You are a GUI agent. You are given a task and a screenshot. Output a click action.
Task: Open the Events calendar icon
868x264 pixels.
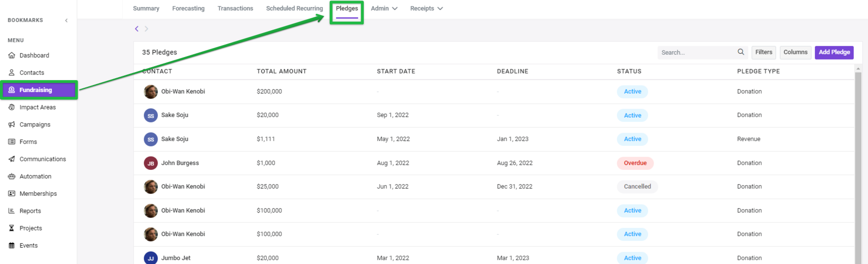click(12, 245)
